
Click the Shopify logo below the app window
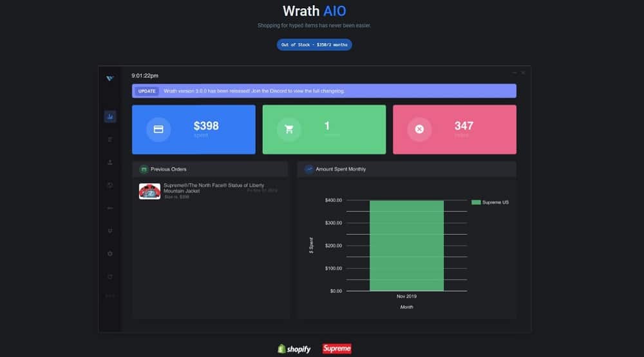coord(294,349)
